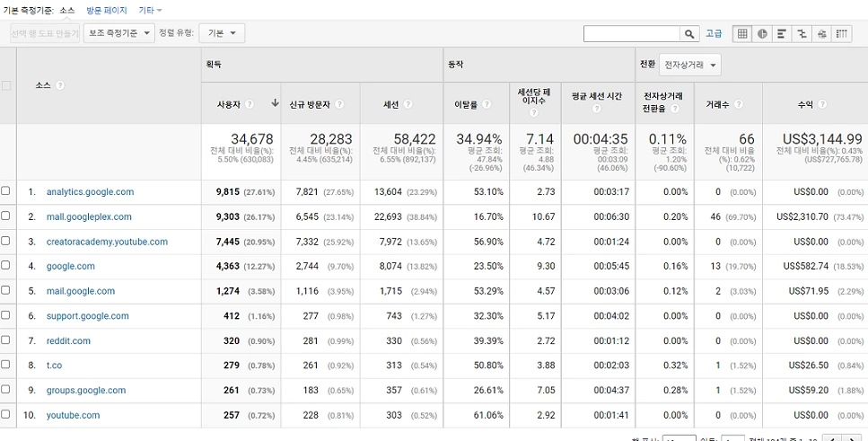Focus the table search input field
The image size is (868, 441).
(x=632, y=34)
